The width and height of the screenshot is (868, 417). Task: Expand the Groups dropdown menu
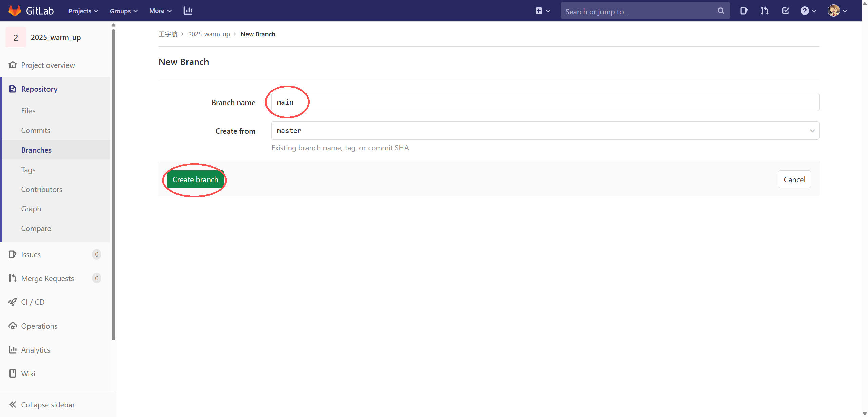[123, 11]
